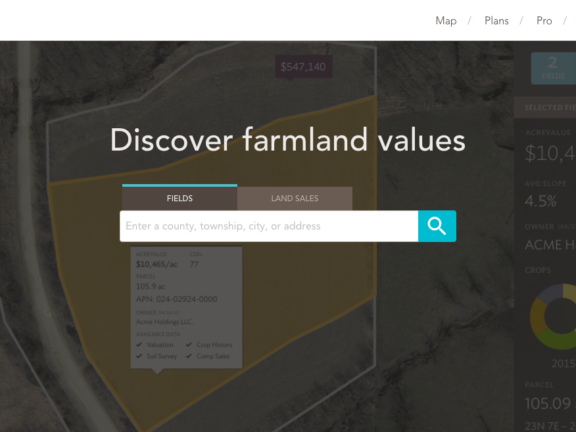Click the $547,140 price marker

303,67
